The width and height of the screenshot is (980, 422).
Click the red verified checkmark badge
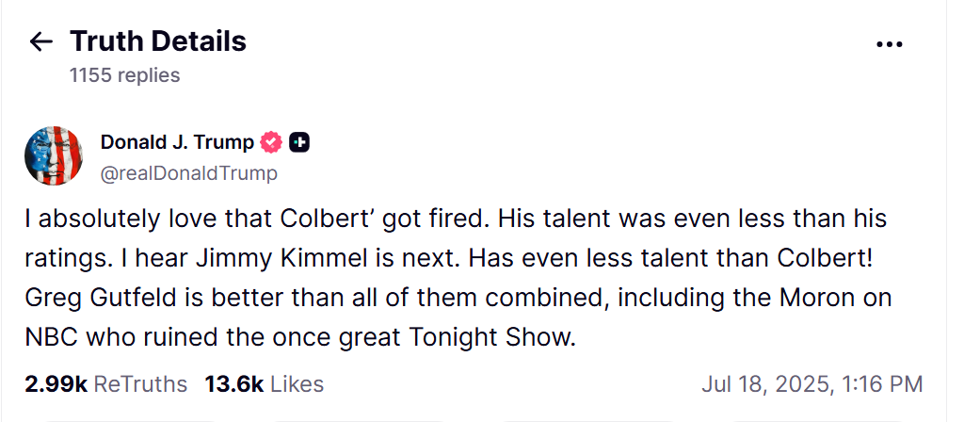pos(271,142)
